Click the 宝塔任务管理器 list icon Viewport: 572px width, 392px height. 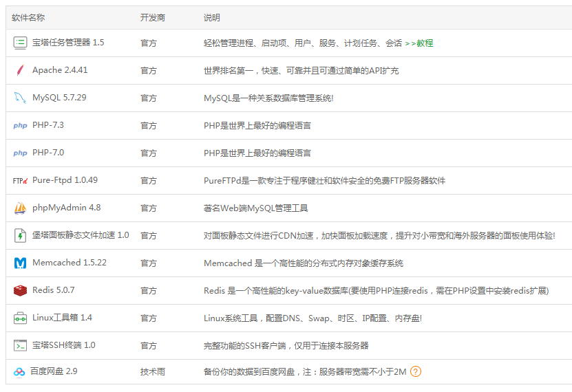(x=20, y=43)
